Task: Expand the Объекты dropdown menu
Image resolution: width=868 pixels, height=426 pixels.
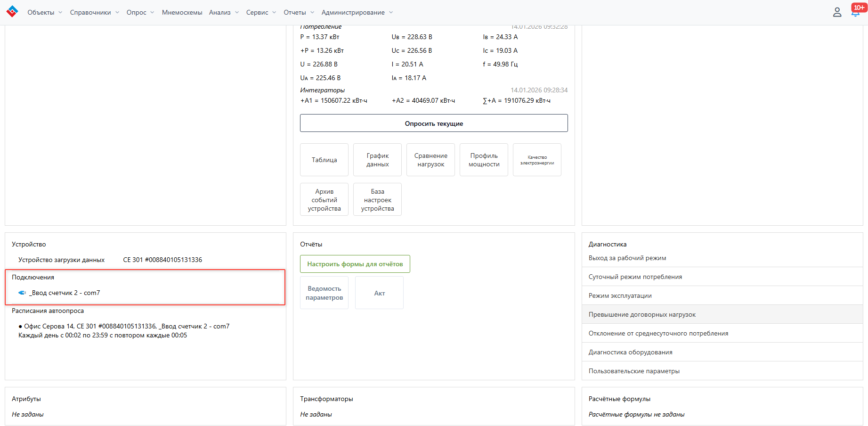Action: pos(45,12)
